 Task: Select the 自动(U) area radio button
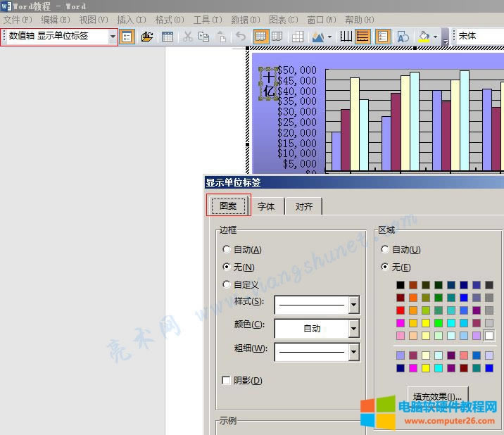point(384,249)
